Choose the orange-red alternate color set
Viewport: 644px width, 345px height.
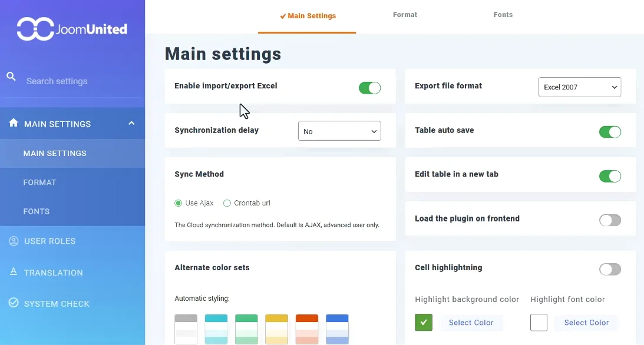[x=307, y=329]
